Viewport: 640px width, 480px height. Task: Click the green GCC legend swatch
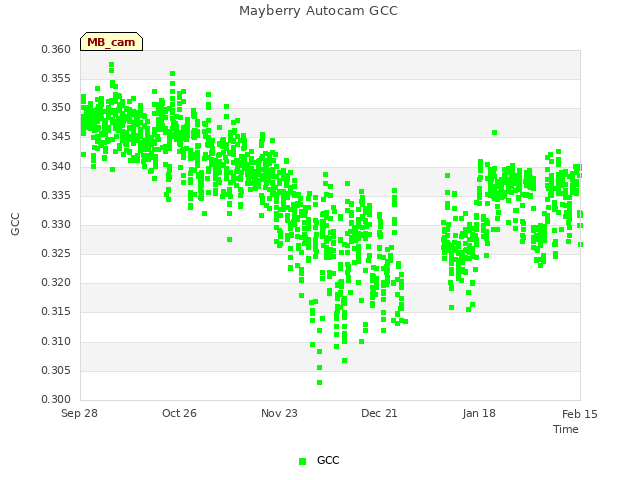click(302, 461)
